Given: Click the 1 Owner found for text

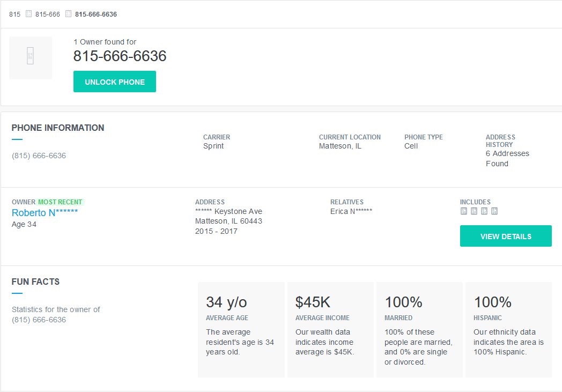Looking at the screenshot, I should coord(105,42).
